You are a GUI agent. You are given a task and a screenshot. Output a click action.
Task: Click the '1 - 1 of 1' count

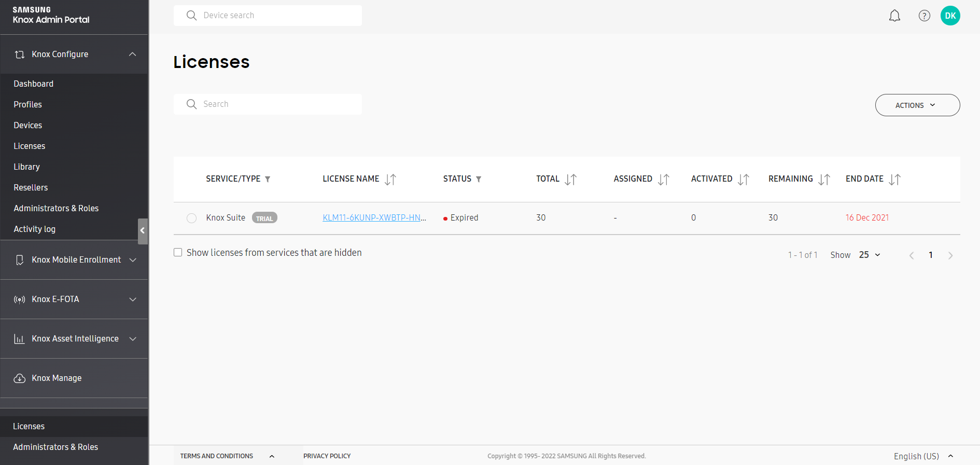point(803,255)
